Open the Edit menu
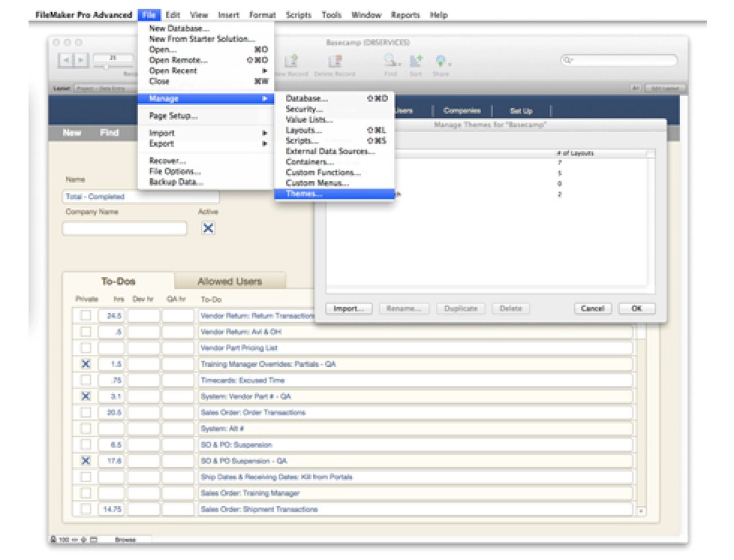This screenshot has width=734, height=560. pos(173,15)
